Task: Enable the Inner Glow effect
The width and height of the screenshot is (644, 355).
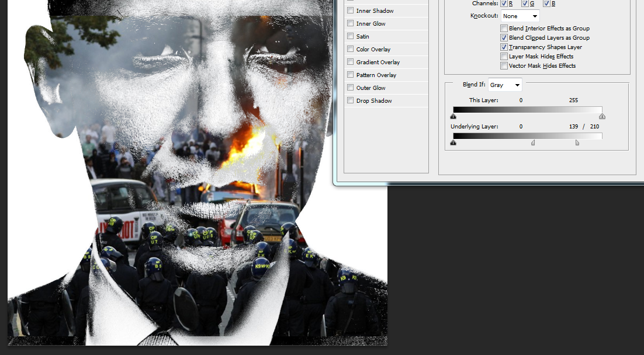Action: [351, 23]
